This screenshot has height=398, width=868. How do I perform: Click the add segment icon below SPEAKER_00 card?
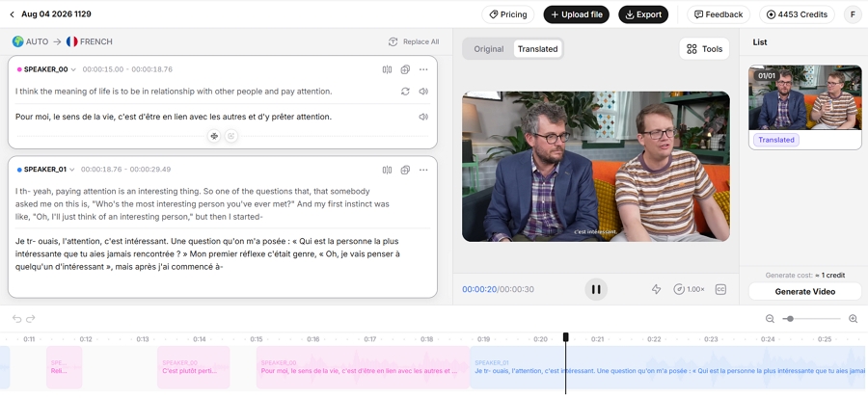231,136
